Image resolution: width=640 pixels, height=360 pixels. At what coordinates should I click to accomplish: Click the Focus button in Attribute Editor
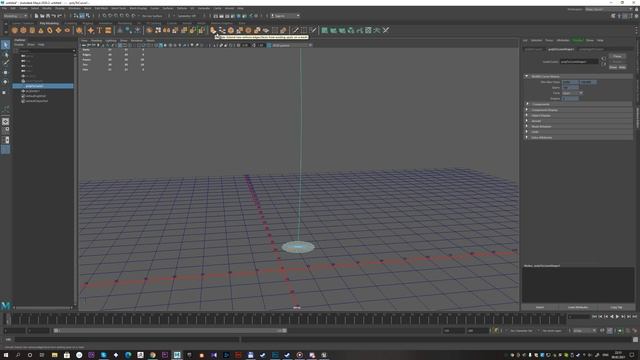[617, 56]
